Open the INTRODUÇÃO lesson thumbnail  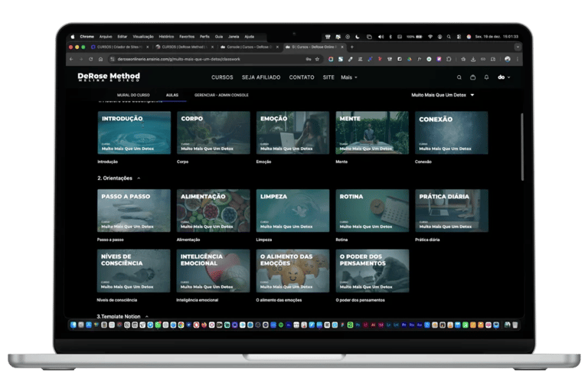134,132
